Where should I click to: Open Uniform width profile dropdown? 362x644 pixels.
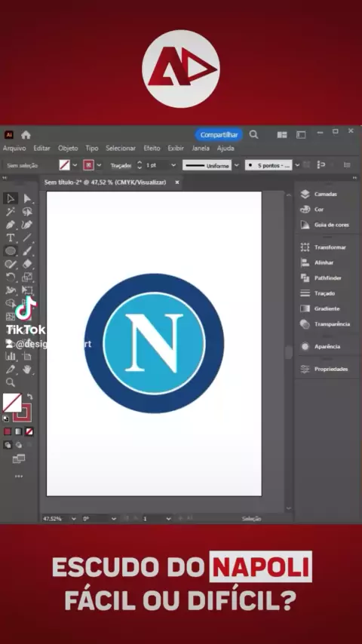236,165
